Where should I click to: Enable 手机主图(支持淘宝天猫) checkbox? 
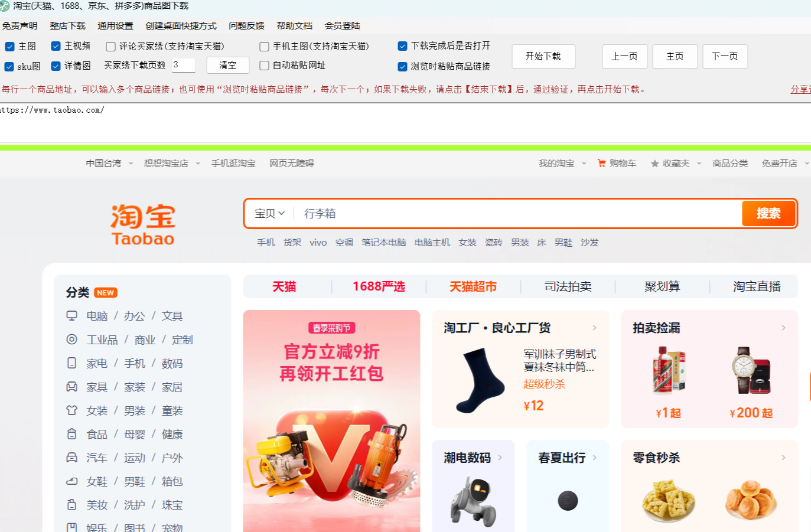pos(264,47)
